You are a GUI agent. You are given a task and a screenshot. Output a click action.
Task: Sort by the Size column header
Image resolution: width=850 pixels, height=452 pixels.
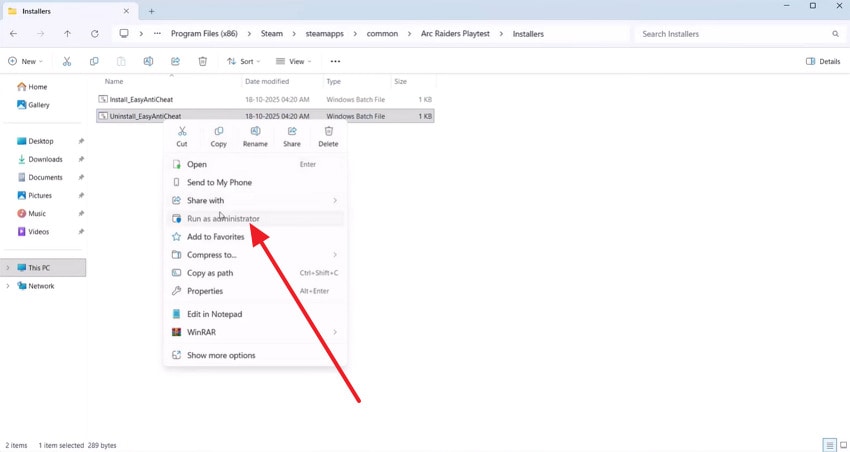(401, 81)
